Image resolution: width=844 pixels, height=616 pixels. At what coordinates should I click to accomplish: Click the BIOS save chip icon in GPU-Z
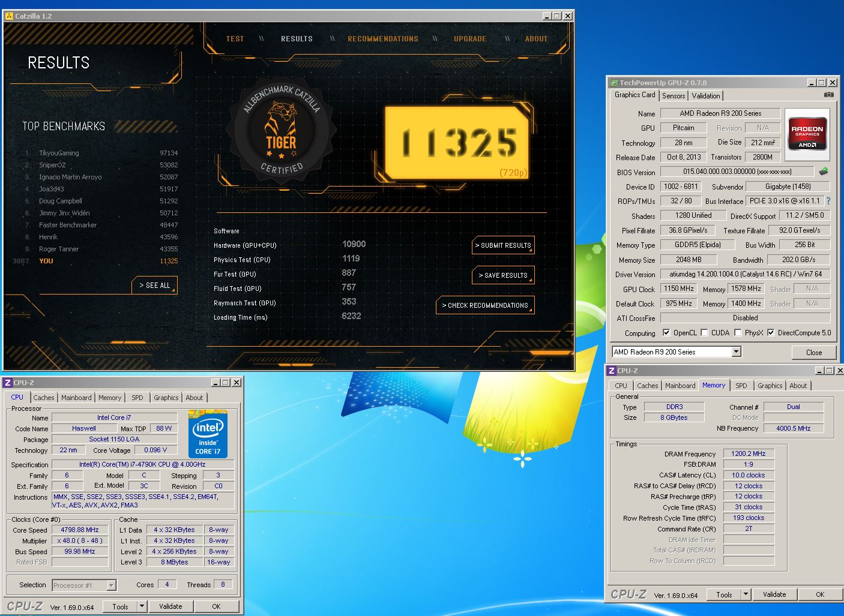tap(824, 172)
